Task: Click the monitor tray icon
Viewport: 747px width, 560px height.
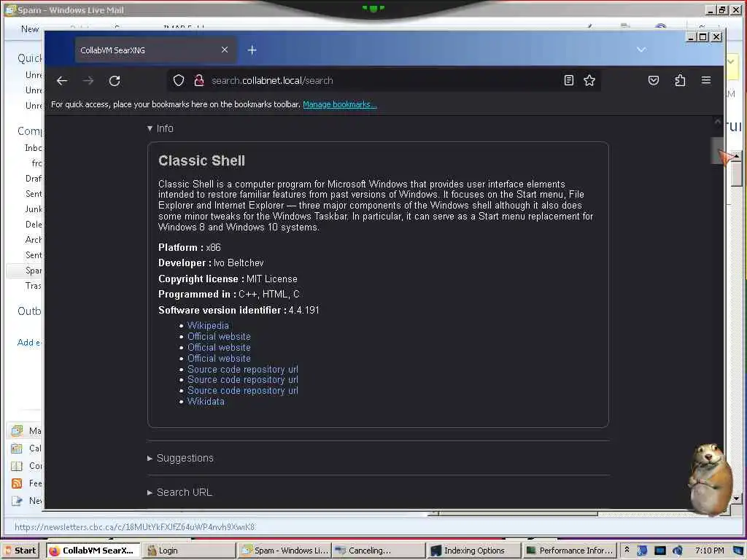Action: click(x=659, y=551)
